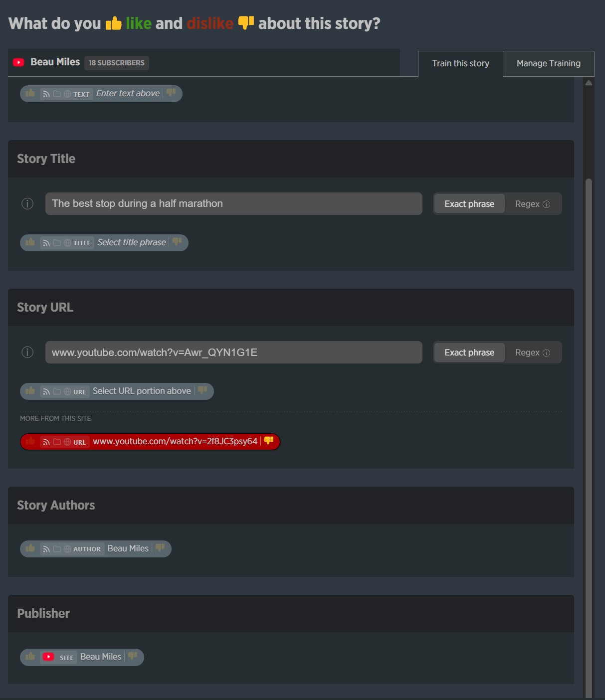The height and width of the screenshot is (700, 605).
Task: Click the Beau Miles feed title
Action: (55, 62)
